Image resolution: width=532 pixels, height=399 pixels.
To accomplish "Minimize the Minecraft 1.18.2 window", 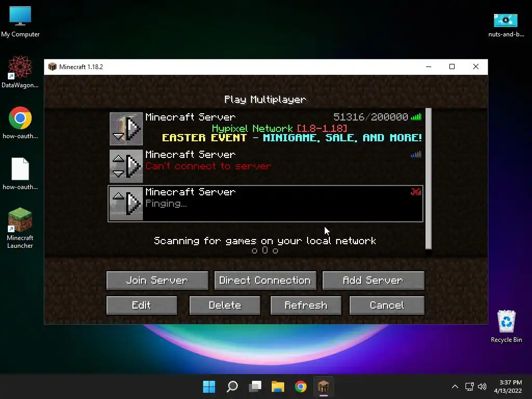I will point(429,66).
